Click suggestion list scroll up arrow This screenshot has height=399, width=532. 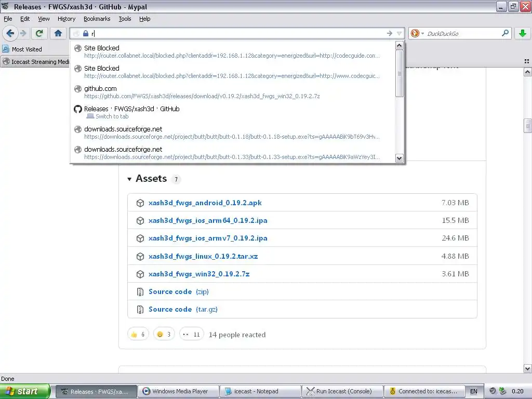coord(400,46)
